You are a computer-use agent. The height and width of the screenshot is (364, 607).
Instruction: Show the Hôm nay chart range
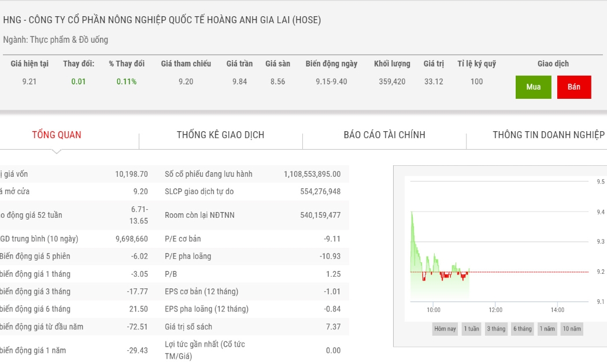tap(445, 329)
